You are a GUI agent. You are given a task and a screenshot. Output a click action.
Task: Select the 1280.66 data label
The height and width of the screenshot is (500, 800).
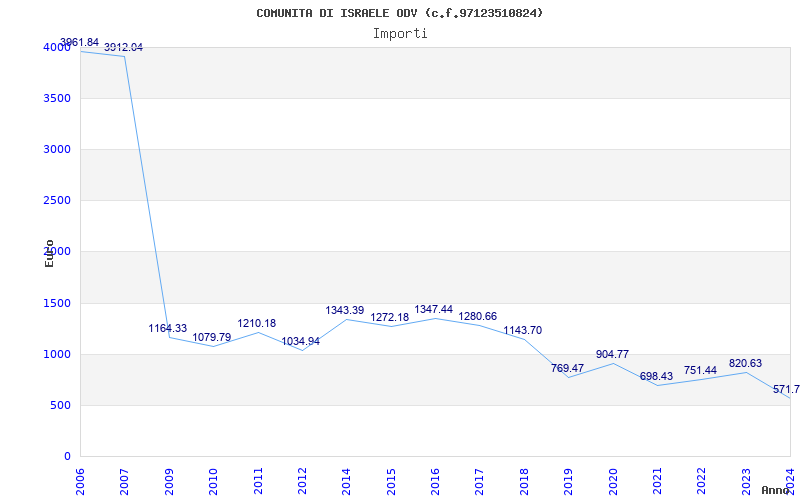[x=478, y=316]
